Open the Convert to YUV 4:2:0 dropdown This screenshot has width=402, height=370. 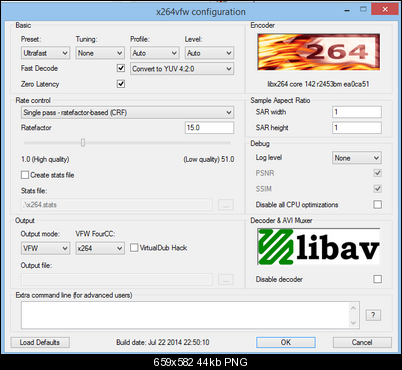(182, 69)
